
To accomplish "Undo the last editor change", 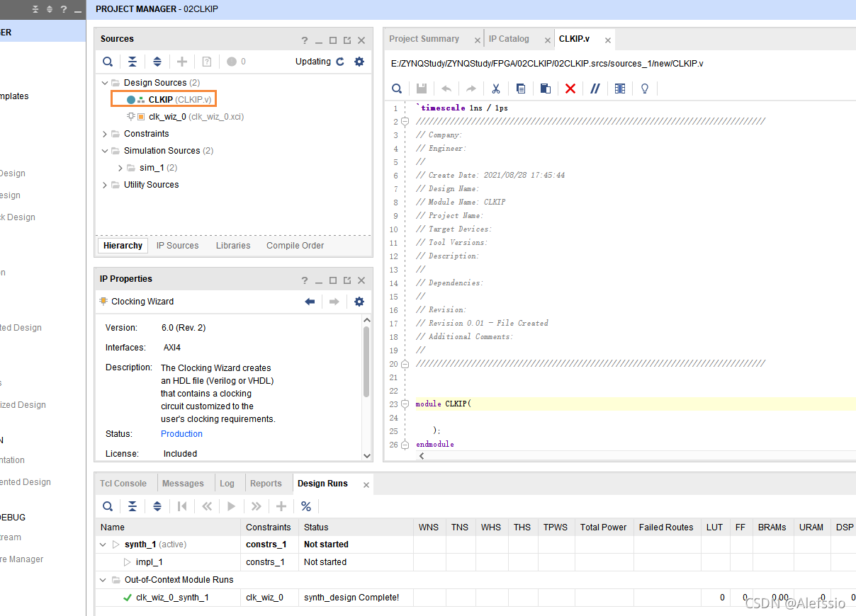I will (446, 89).
